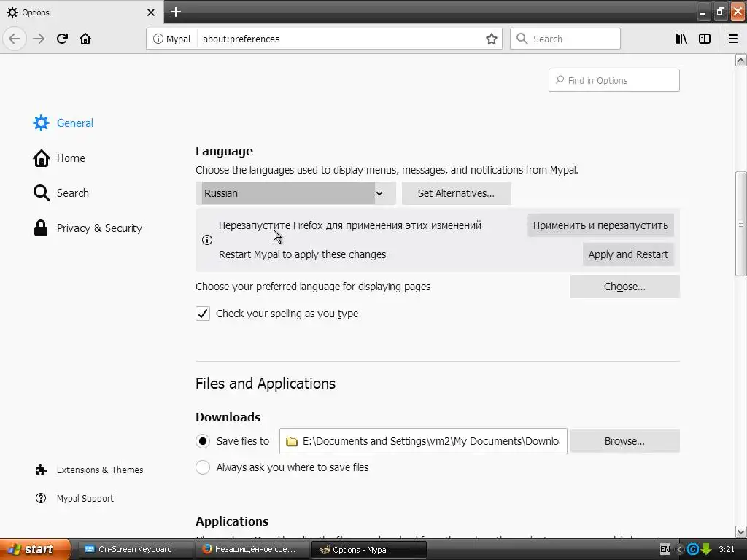The height and width of the screenshot is (560, 747).
Task: Open the Library icon in toolbar
Action: point(682,39)
